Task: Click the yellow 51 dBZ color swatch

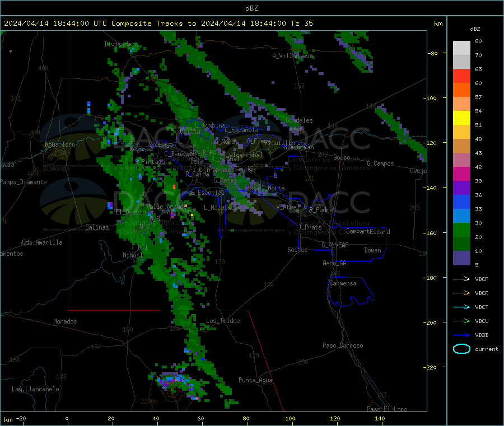Action: 461,118
